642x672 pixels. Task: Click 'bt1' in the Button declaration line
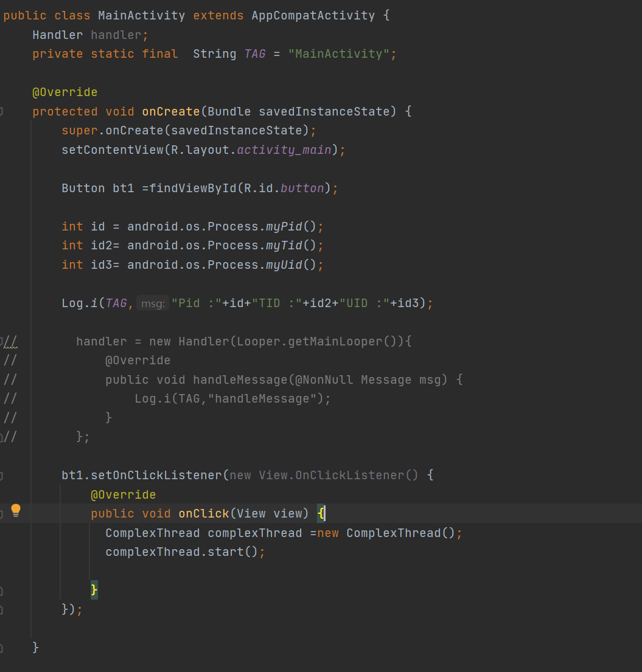(x=124, y=188)
